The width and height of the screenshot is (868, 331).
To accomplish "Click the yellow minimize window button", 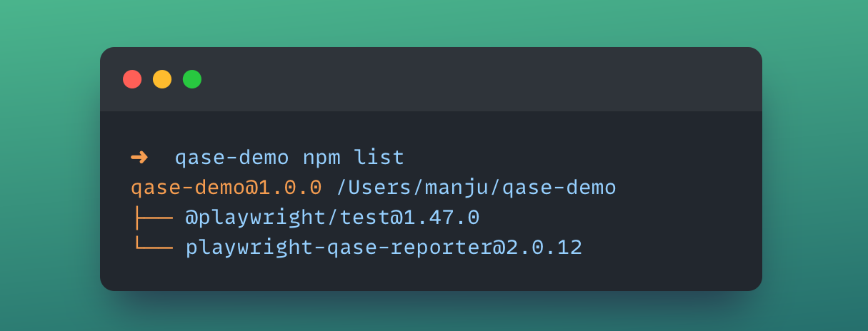I will [162, 79].
